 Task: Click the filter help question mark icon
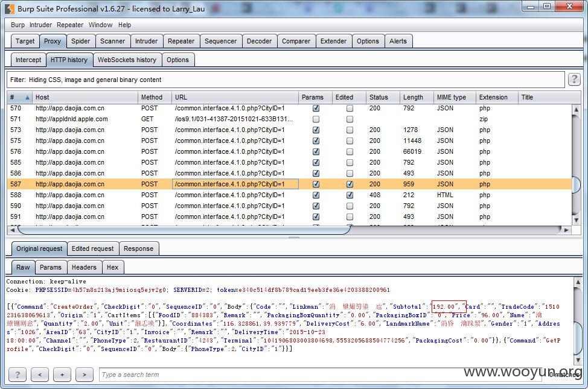(x=574, y=80)
